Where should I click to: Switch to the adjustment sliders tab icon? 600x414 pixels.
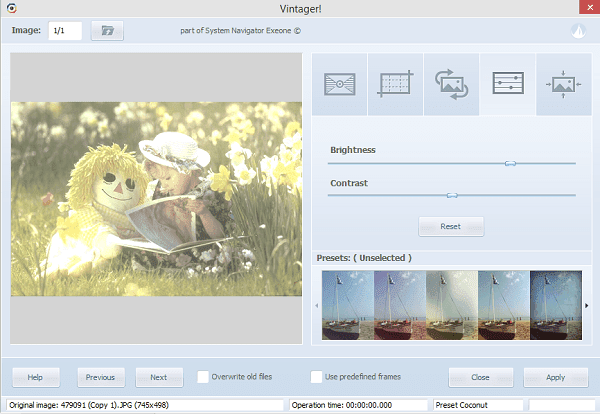[508, 84]
